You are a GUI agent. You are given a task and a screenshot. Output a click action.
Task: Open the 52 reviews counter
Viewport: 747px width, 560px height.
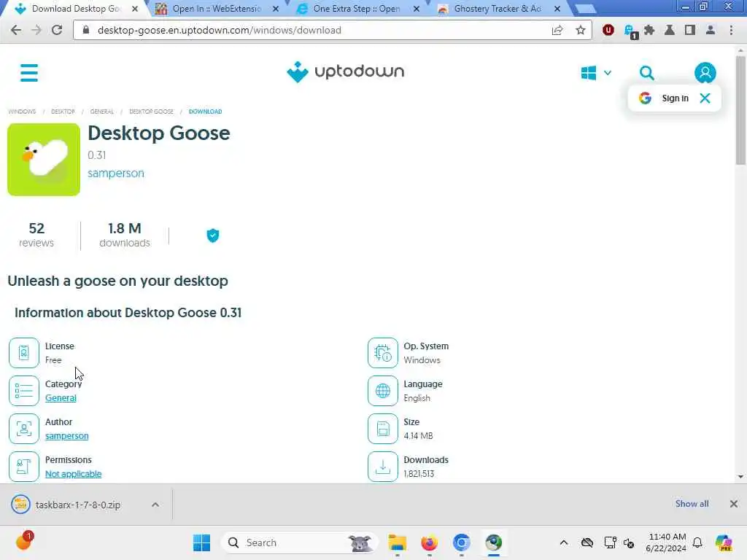tap(36, 236)
